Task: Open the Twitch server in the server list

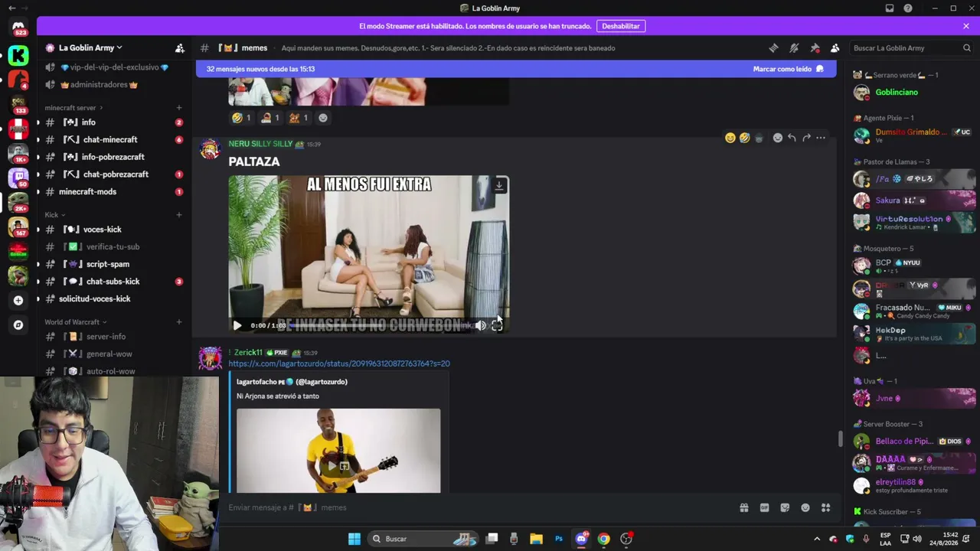Action: coord(18,178)
